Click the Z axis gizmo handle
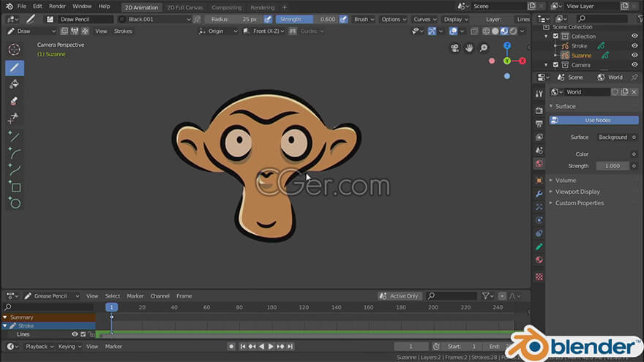 point(507,45)
